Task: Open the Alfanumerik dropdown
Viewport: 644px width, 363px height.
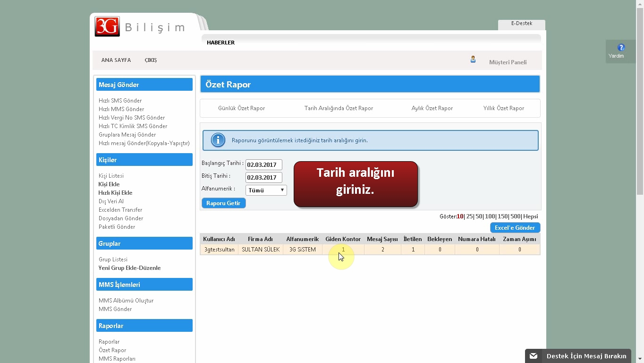Action: 266,190
